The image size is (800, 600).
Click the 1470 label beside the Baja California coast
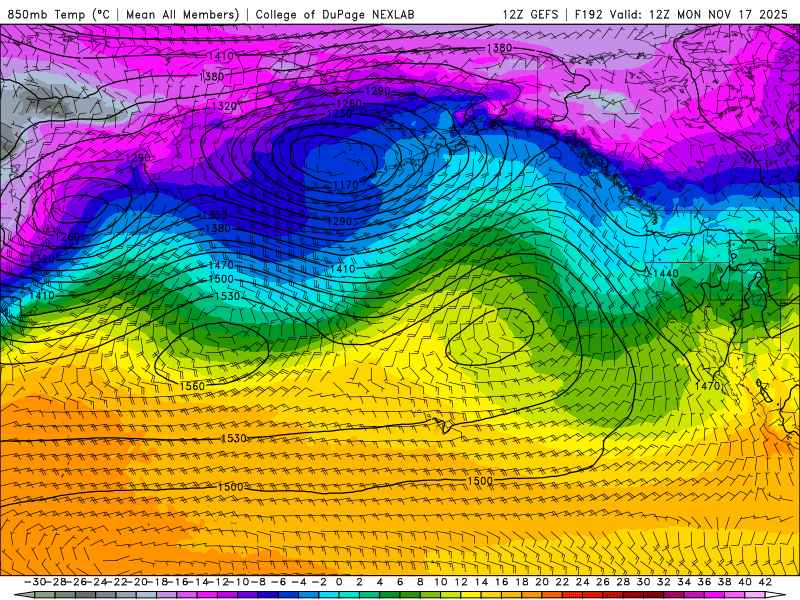(x=707, y=386)
